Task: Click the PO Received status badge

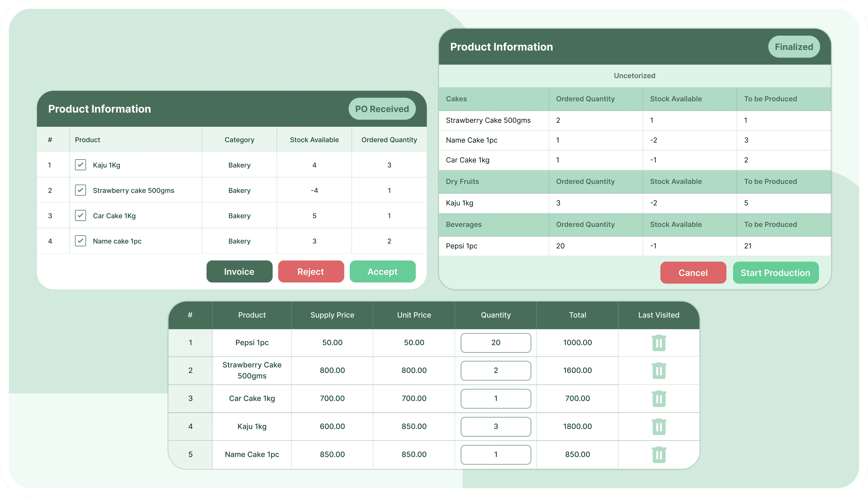Action: click(382, 109)
